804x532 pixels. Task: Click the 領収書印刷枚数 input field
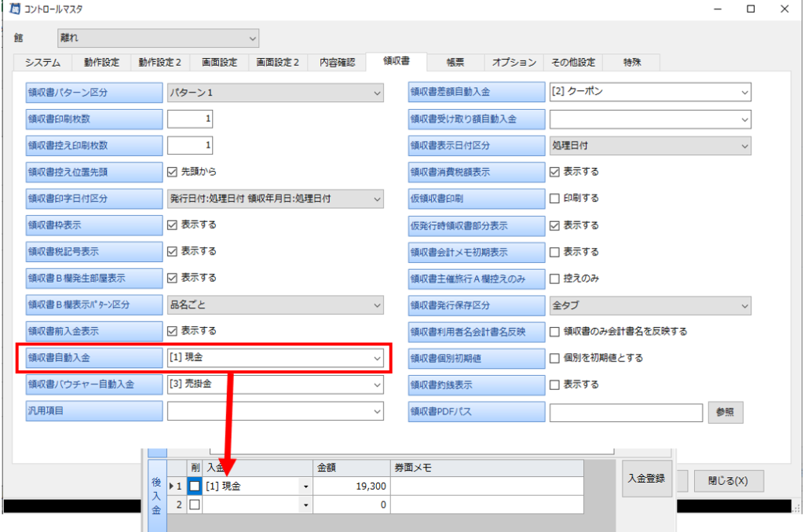[190, 119]
